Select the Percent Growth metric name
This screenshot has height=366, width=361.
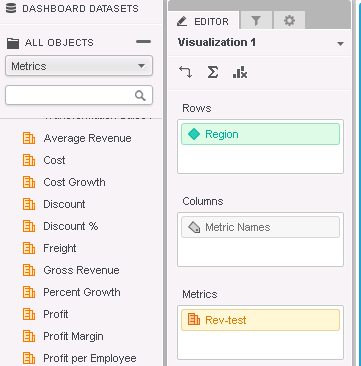point(82,292)
